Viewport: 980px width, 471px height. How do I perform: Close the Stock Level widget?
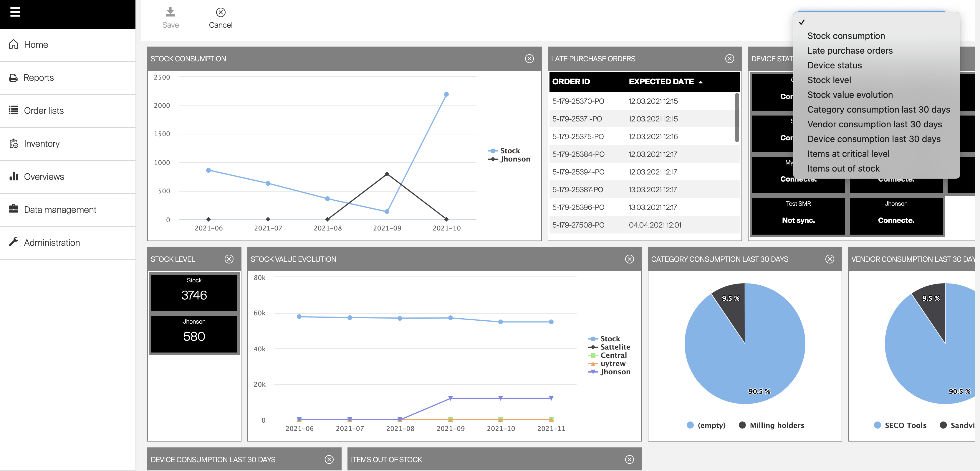click(229, 259)
